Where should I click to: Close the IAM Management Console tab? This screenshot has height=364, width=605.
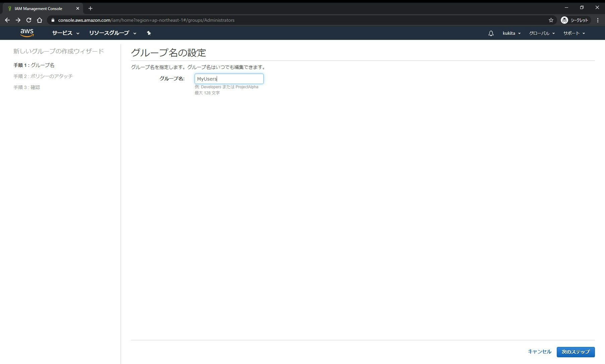coord(78,8)
